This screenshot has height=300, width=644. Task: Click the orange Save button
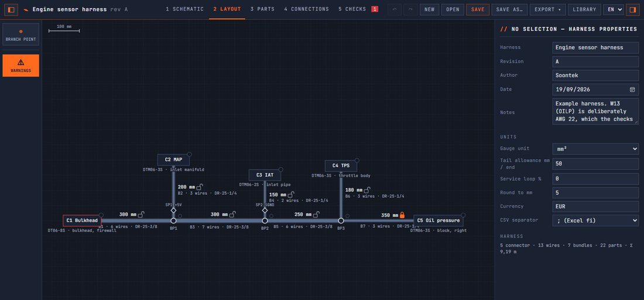point(478,9)
